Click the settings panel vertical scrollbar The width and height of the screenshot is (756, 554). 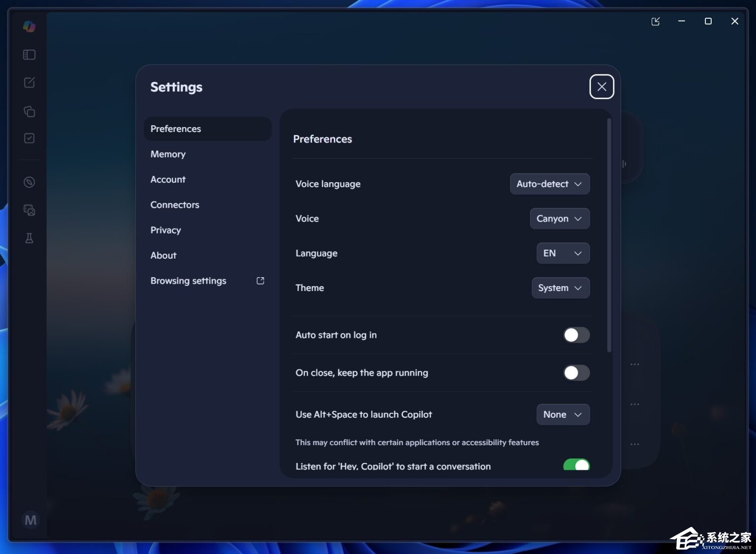click(609, 235)
